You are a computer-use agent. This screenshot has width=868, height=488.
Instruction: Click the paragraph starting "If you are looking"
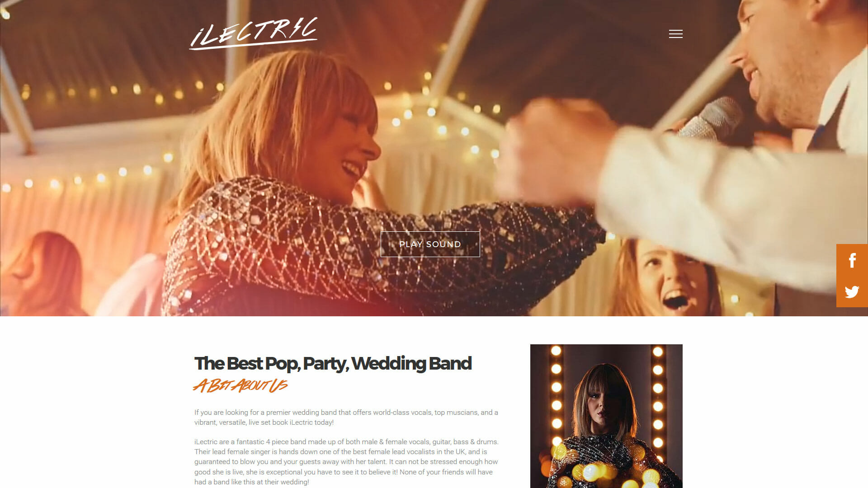coord(346,417)
